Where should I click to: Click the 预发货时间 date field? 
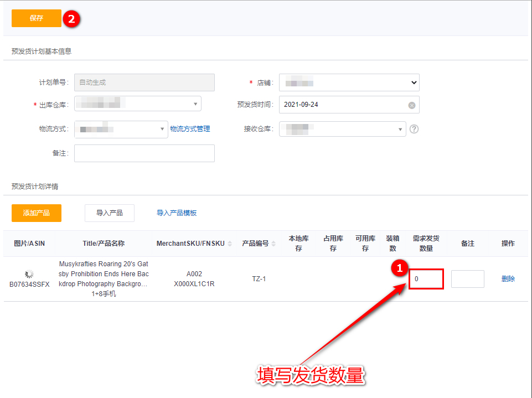(343, 105)
